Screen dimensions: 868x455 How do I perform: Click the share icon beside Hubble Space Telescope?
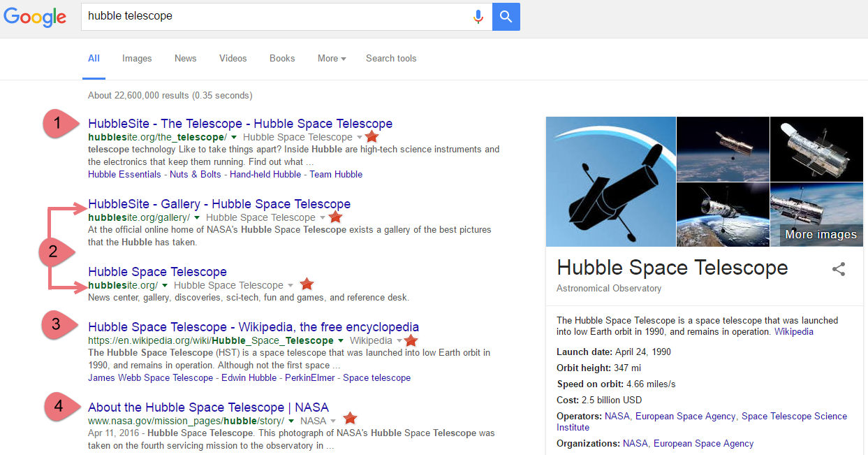point(839,269)
